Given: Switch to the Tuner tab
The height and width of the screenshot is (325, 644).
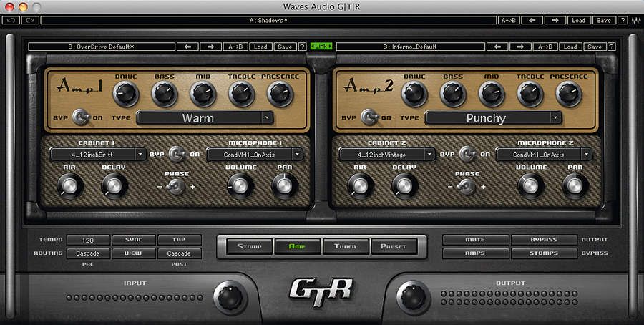Looking at the screenshot, I should tap(346, 246).
